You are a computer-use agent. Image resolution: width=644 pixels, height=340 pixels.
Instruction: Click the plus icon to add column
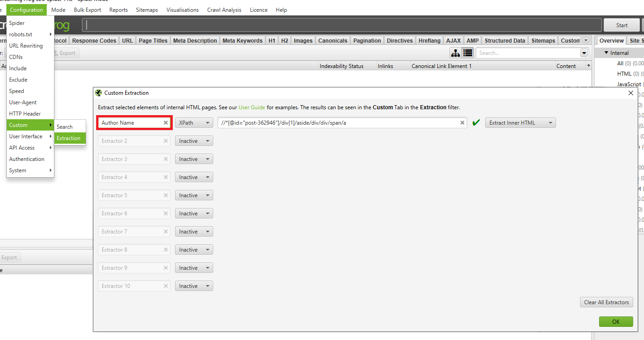[x=589, y=66]
